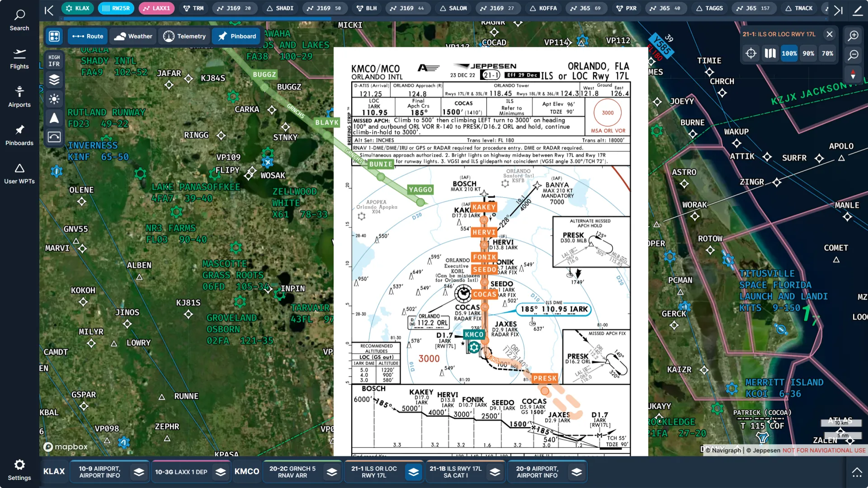Open the panel layout grid button

54,36
